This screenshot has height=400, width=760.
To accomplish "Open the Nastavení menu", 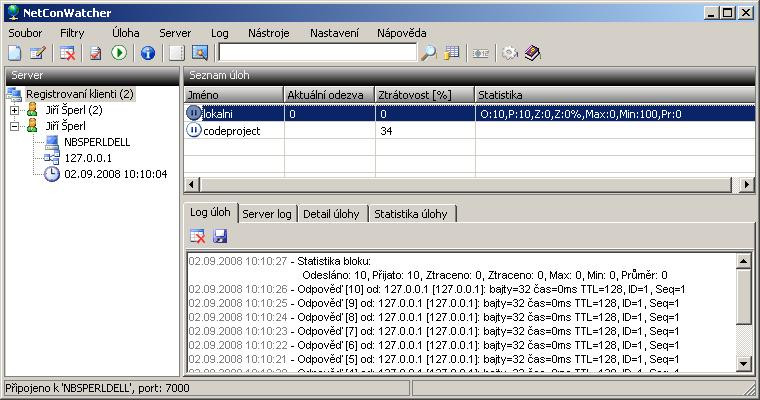I will click(334, 33).
